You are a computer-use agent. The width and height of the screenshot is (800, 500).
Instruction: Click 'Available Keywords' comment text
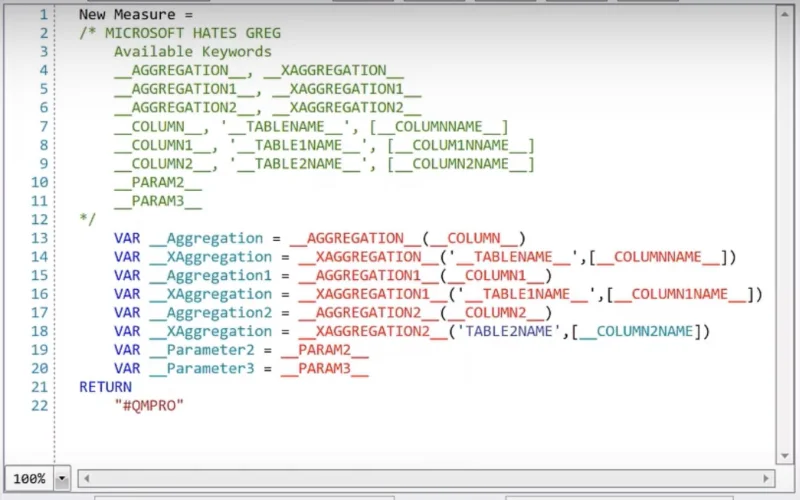(193, 52)
